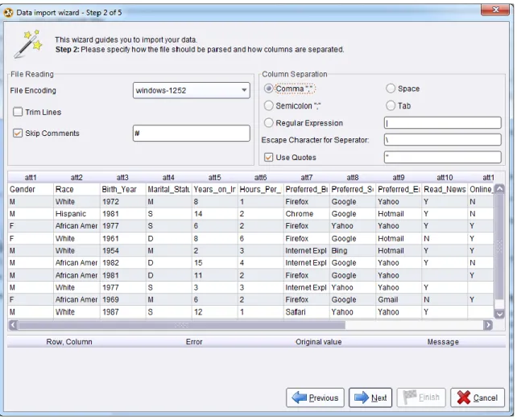Screen dimensions: 517x420
Task: Click the att5 column header
Action: coord(215,178)
